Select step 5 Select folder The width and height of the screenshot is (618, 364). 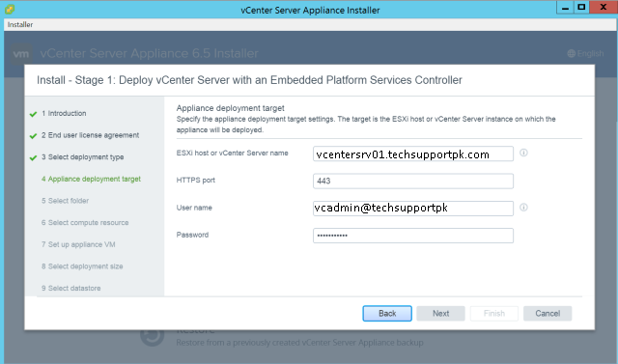click(65, 201)
